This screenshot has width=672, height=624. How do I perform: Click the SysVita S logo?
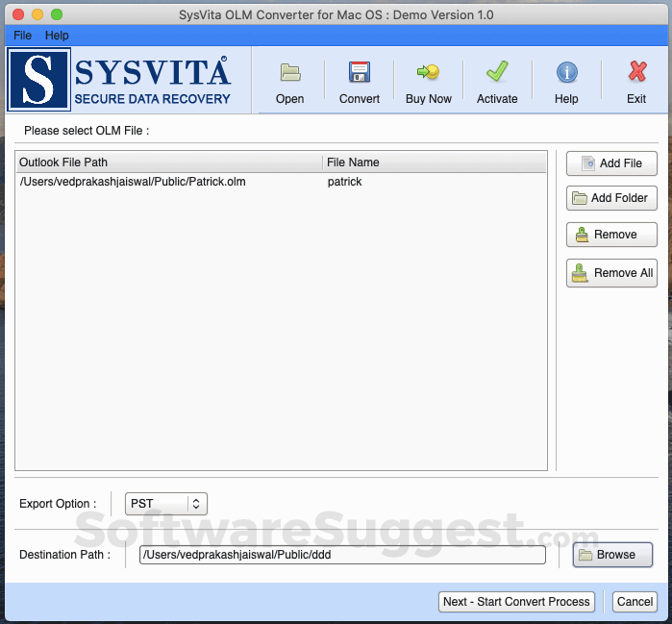click(38, 80)
